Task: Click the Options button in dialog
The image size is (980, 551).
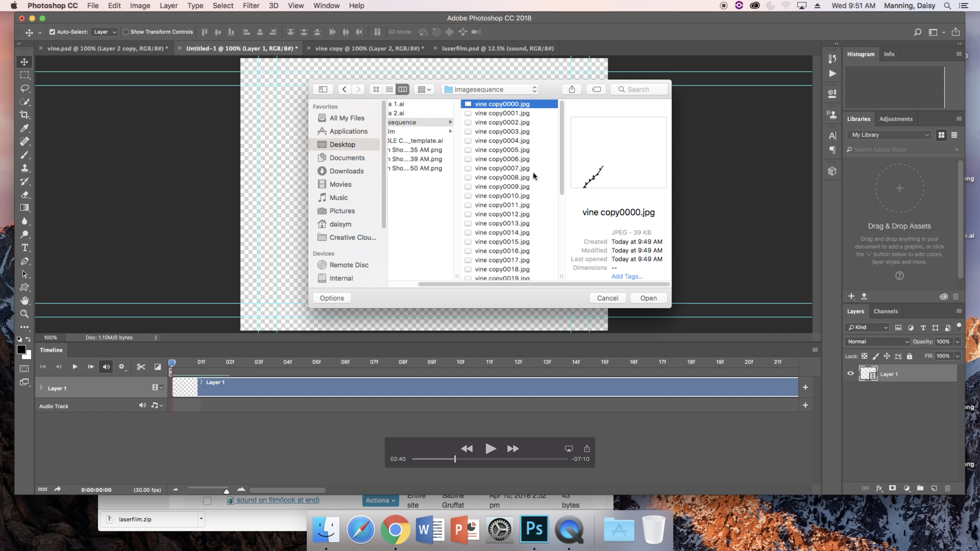Action: click(332, 298)
